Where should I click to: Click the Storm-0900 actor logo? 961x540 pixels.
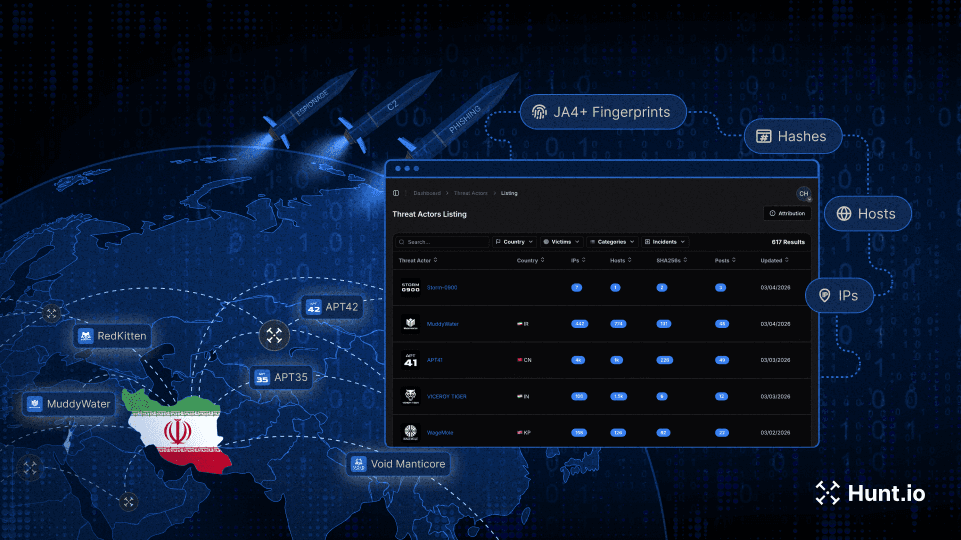(x=410, y=287)
